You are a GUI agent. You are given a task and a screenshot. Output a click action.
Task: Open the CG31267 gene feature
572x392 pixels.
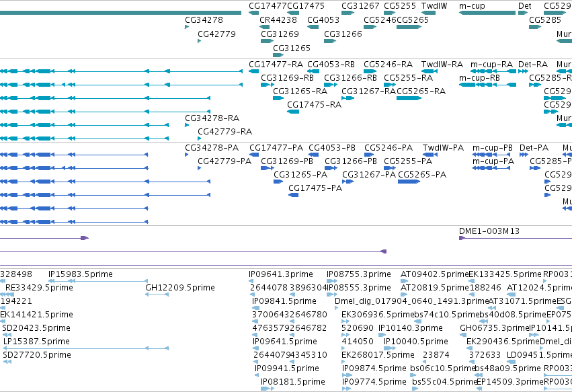pyautogui.click(x=348, y=13)
